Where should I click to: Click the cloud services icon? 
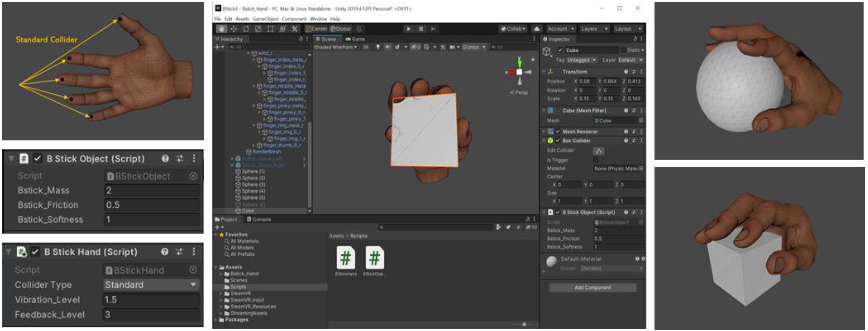537,29
